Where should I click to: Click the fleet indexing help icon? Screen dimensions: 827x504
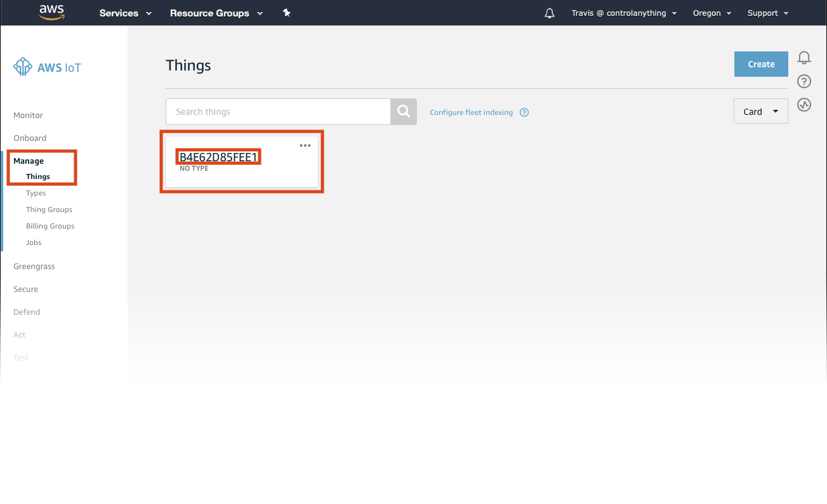524,112
